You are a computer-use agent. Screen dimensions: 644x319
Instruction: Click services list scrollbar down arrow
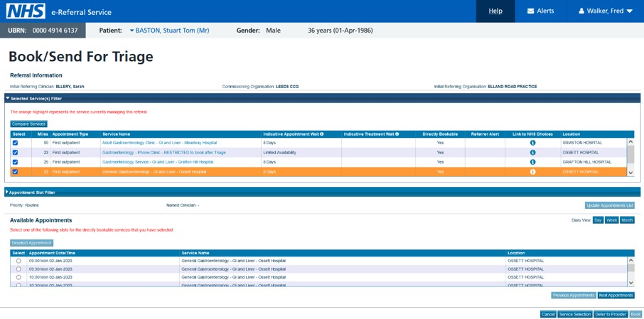pos(631,173)
